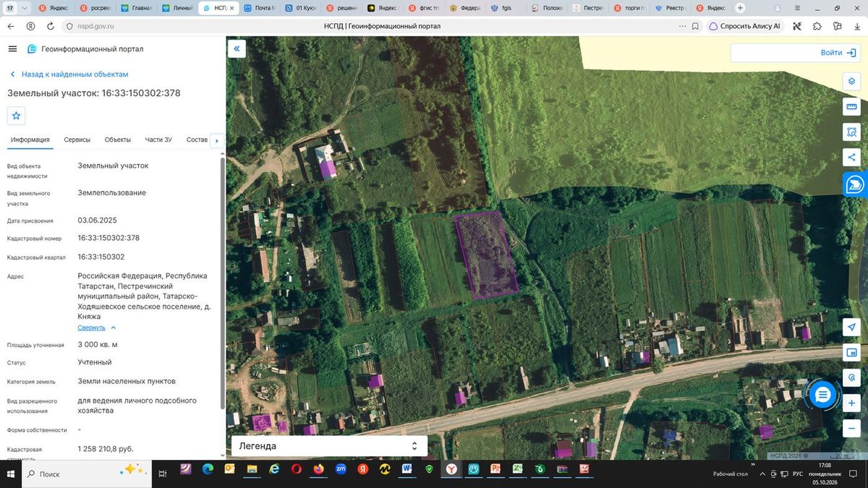Zoom in on the map

[x=851, y=403]
